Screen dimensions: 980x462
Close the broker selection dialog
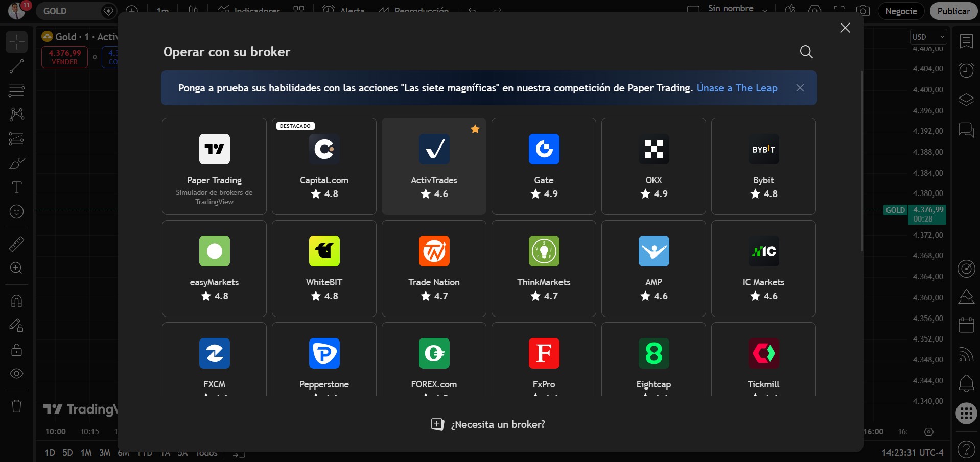(845, 28)
